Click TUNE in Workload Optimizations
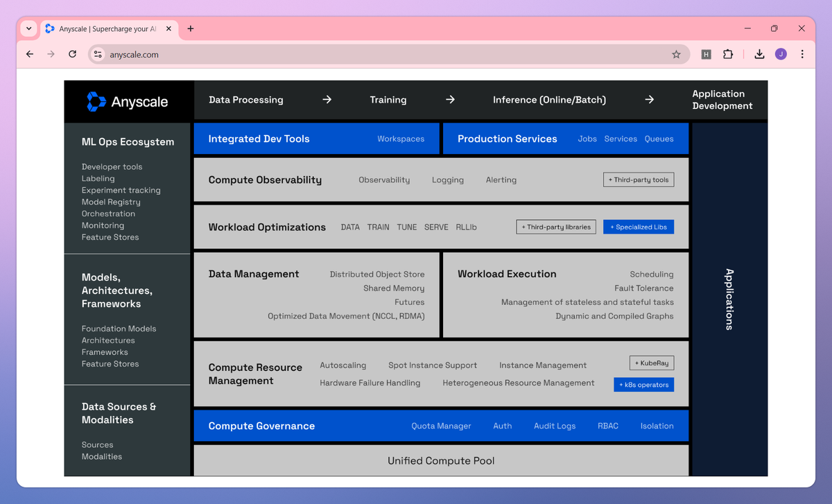The width and height of the screenshot is (832, 504). (x=407, y=227)
